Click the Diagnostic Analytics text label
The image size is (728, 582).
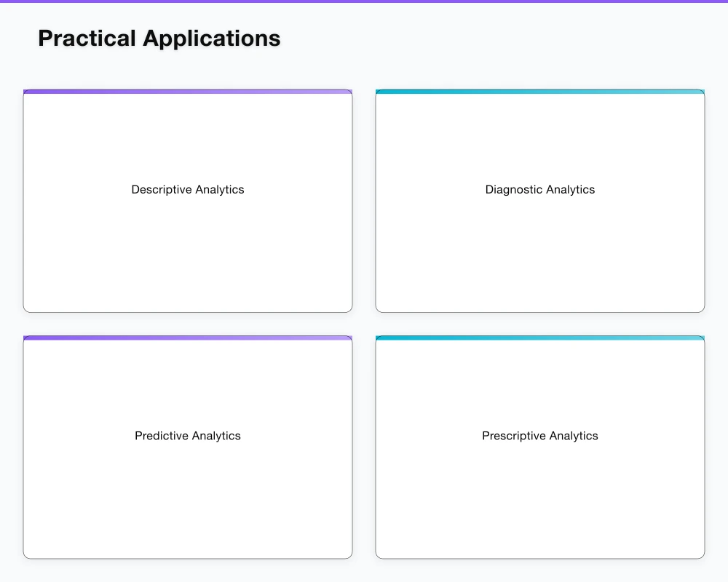click(x=539, y=190)
